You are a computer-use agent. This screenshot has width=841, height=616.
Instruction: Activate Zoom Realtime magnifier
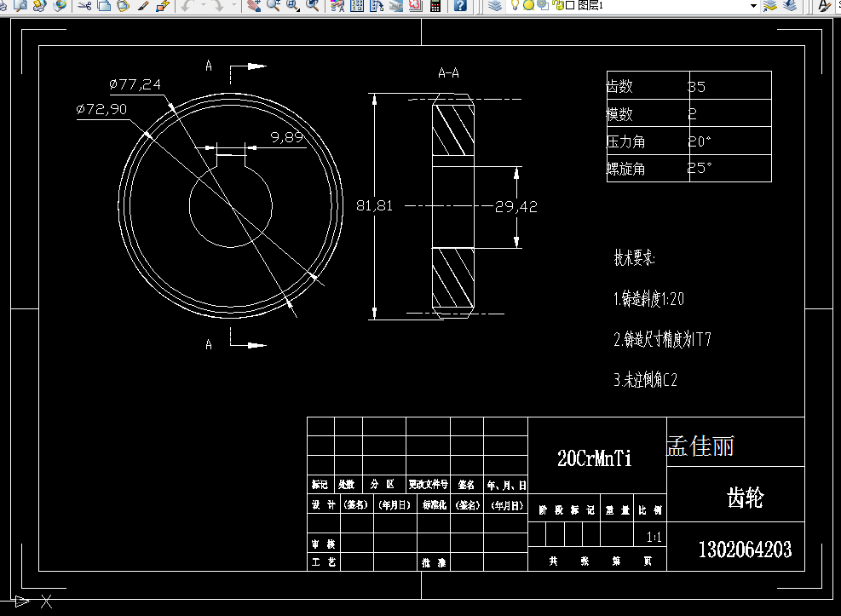coord(274,5)
